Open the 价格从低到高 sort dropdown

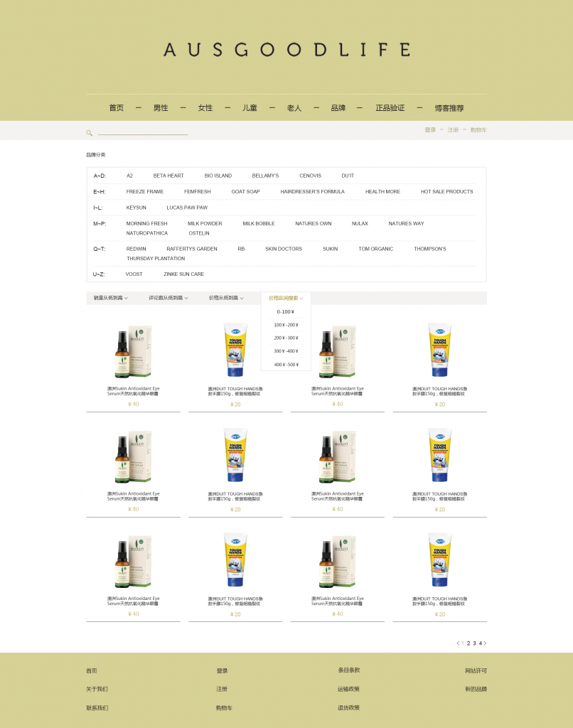226,298
